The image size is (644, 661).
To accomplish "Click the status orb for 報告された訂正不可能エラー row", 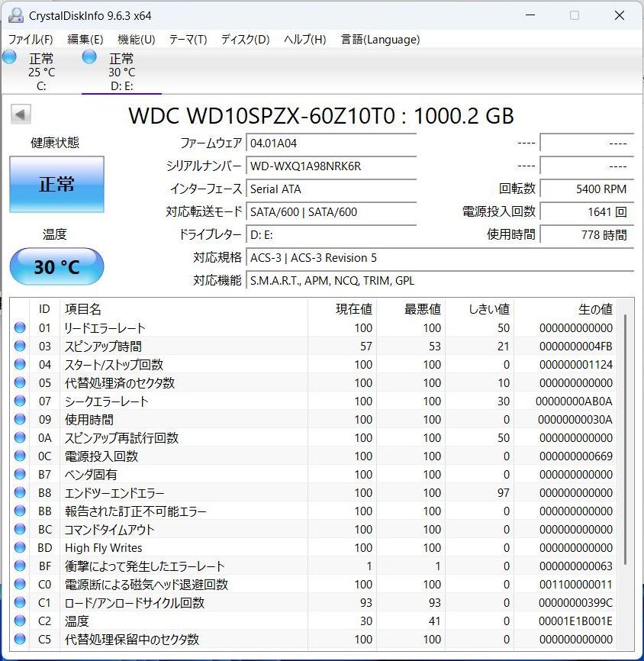I will pyautogui.click(x=20, y=511).
